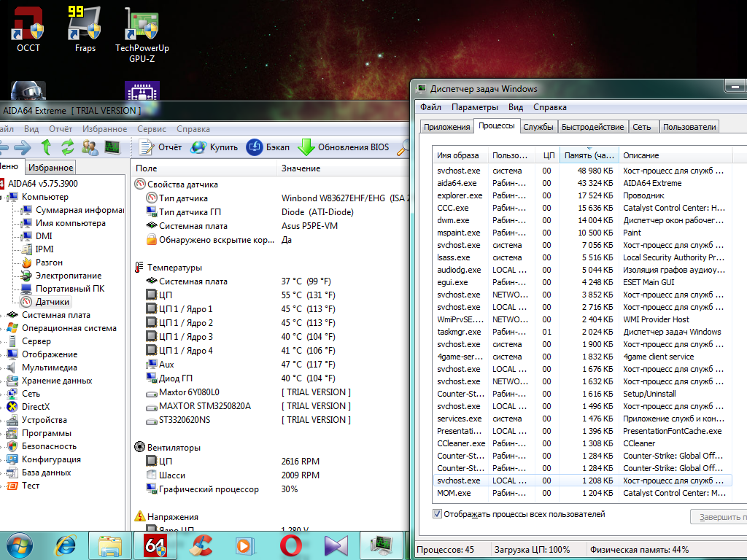Switch to the Приложения tab
Image resolution: width=747 pixels, height=560 pixels.
[x=447, y=127]
